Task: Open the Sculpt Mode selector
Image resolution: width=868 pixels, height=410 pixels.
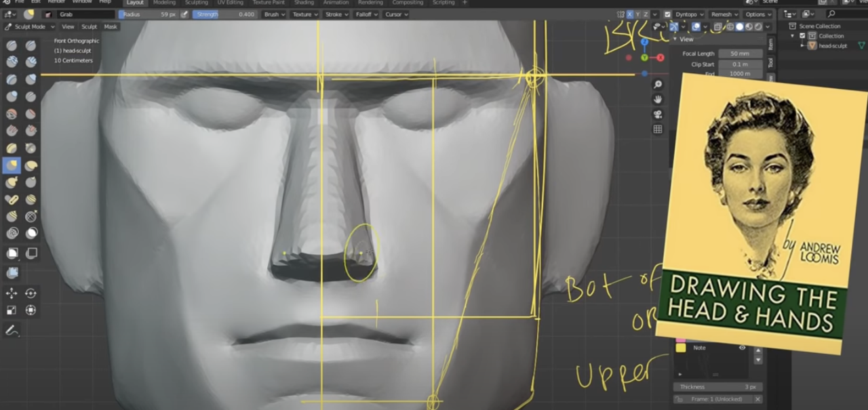Action: pos(30,27)
